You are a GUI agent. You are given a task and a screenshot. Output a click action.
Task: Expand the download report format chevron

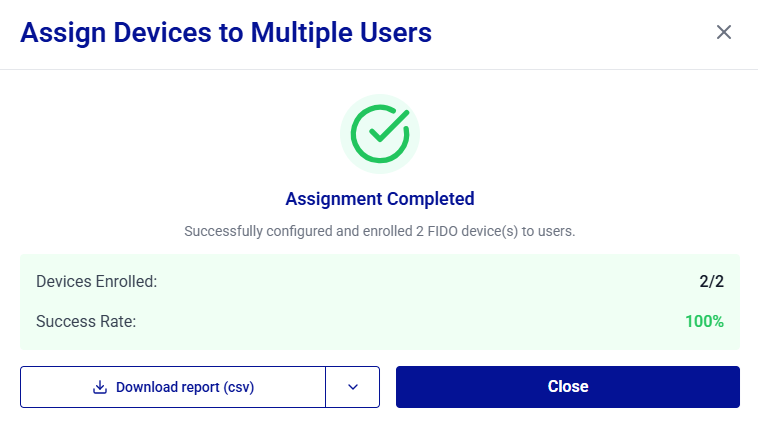[x=353, y=387]
